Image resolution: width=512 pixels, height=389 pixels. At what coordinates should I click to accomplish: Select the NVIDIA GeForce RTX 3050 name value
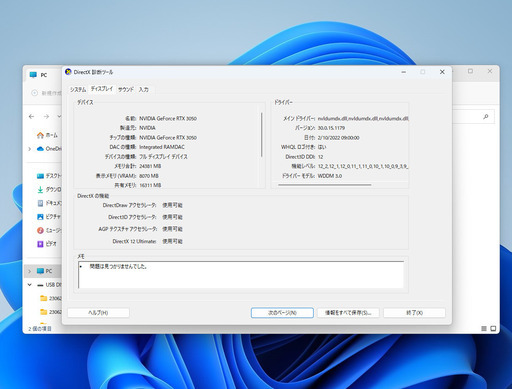(168, 118)
